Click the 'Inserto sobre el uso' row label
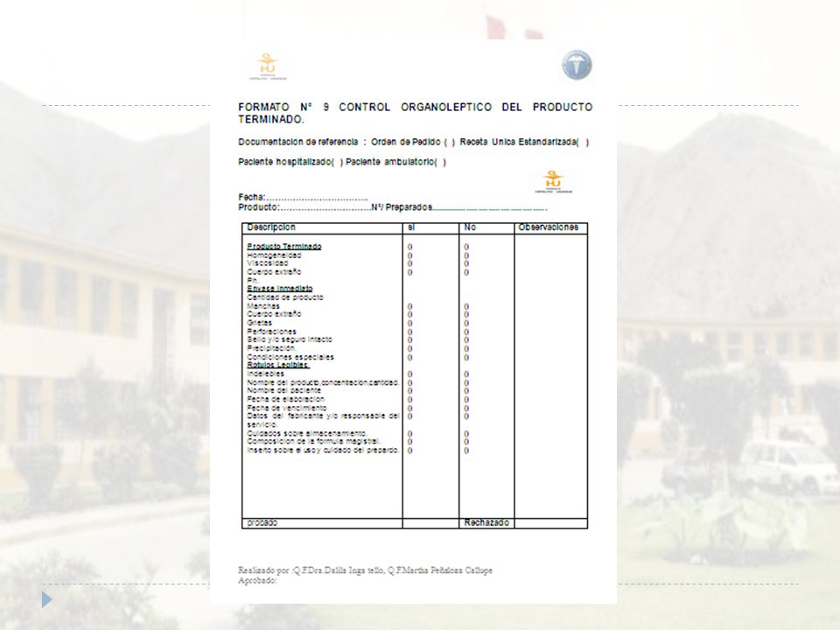Screen dimensions: 840x630 click(323, 450)
